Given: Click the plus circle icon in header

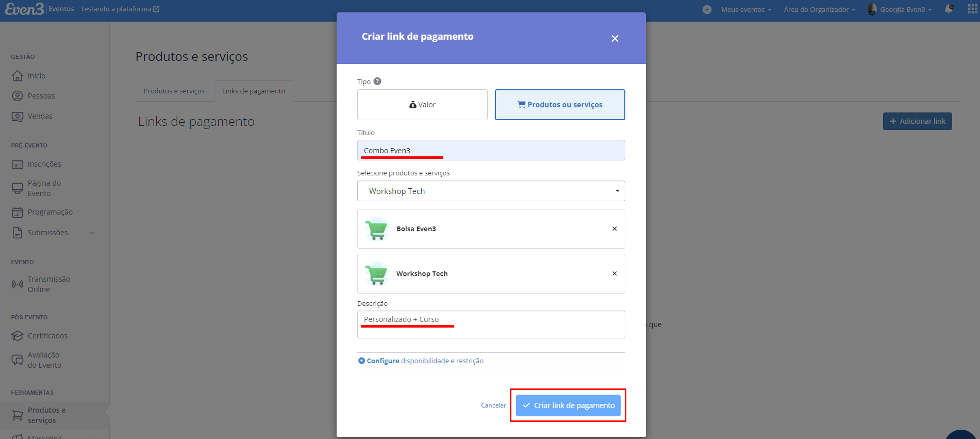Looking at the screenshot, I should [707, 10].
